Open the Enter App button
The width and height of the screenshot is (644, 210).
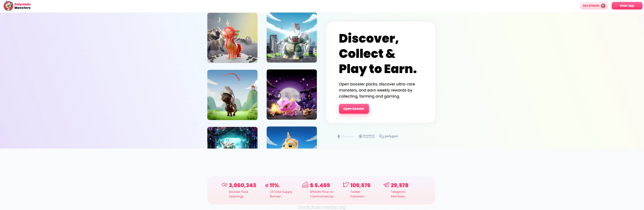coord(627,6)
